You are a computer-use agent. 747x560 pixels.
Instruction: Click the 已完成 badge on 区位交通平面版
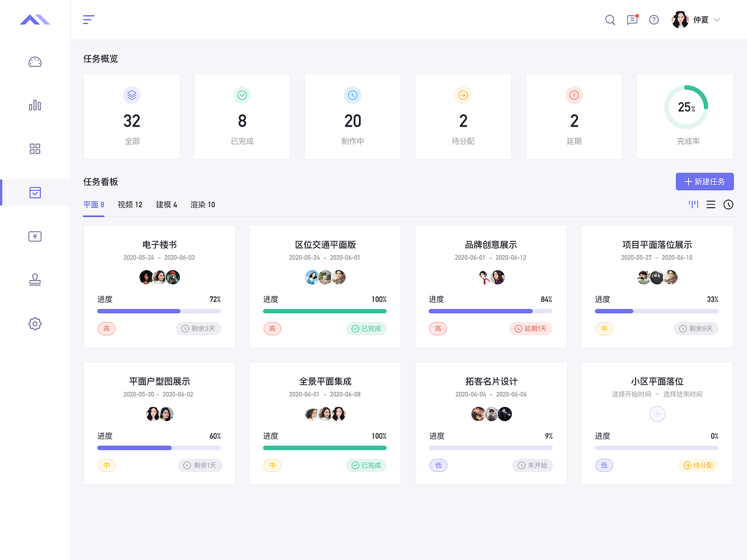[x=366, y=329]
